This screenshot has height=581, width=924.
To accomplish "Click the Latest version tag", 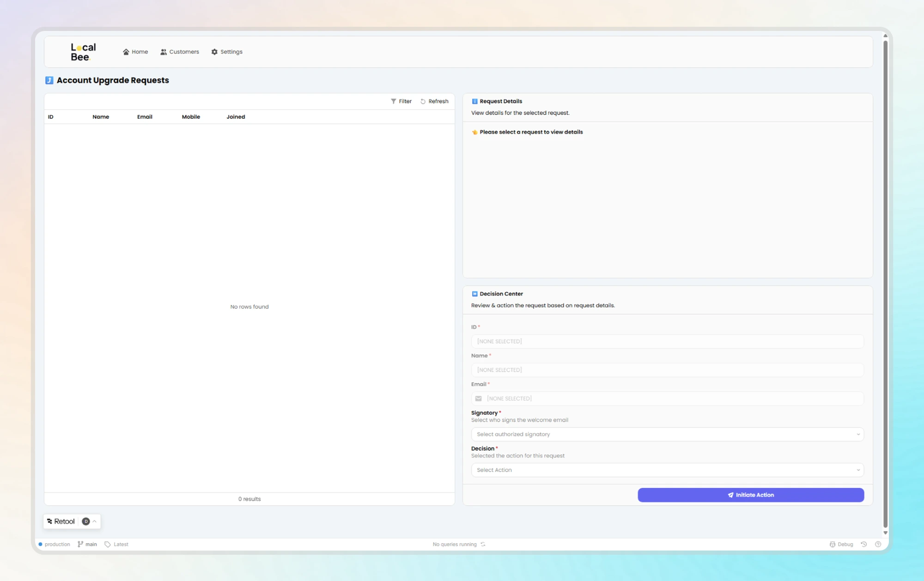I will click(x=116, y=545).
